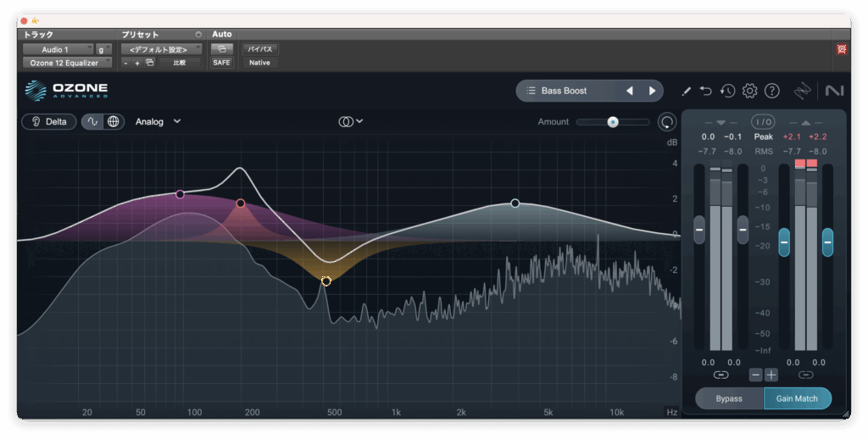Toggle the Delta listen button
Screen dimensions: 868x439
point(49,121)
